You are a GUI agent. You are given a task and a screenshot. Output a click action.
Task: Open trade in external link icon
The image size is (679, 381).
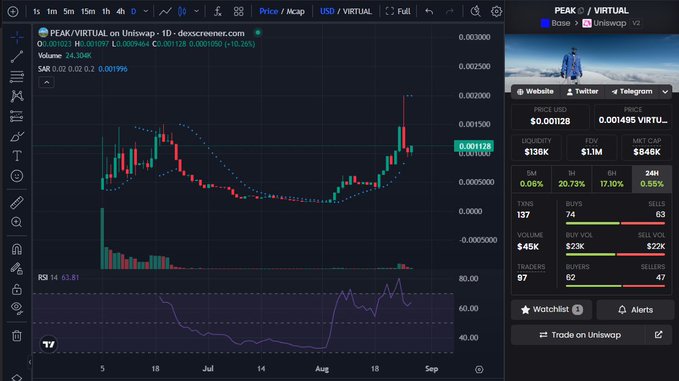point(659,335)
